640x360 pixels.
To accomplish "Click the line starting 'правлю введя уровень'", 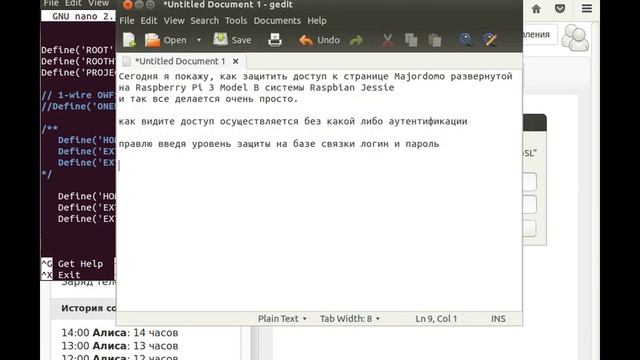I will (x=279, y=144).
